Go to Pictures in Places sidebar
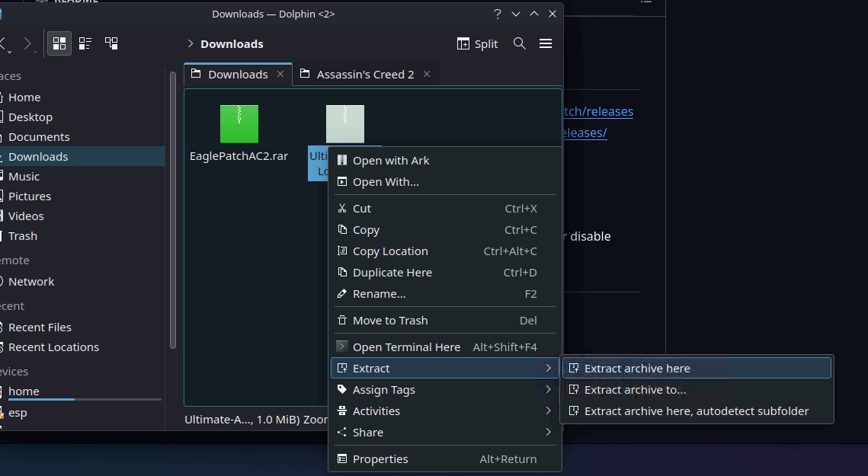 pos(29,196)
